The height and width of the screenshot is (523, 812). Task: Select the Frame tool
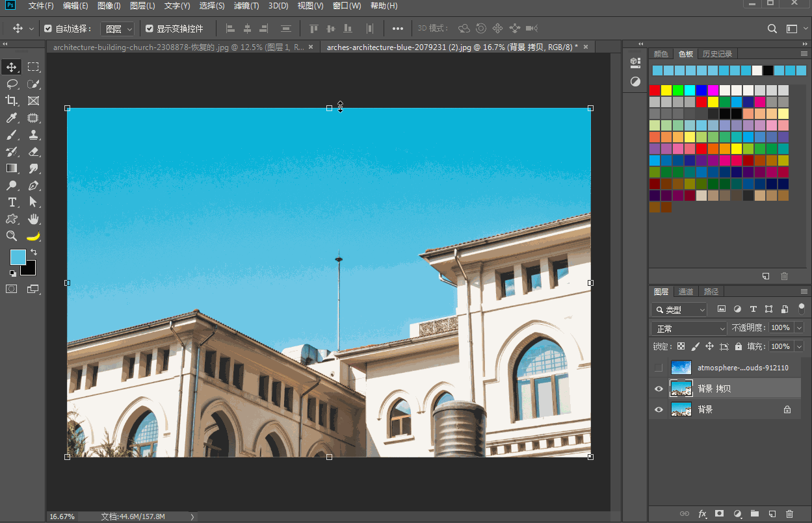(33, 101)
